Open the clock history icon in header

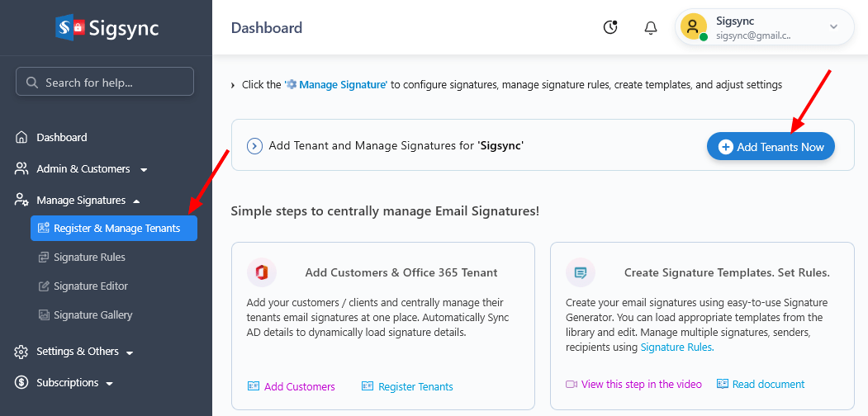point(610,27)
